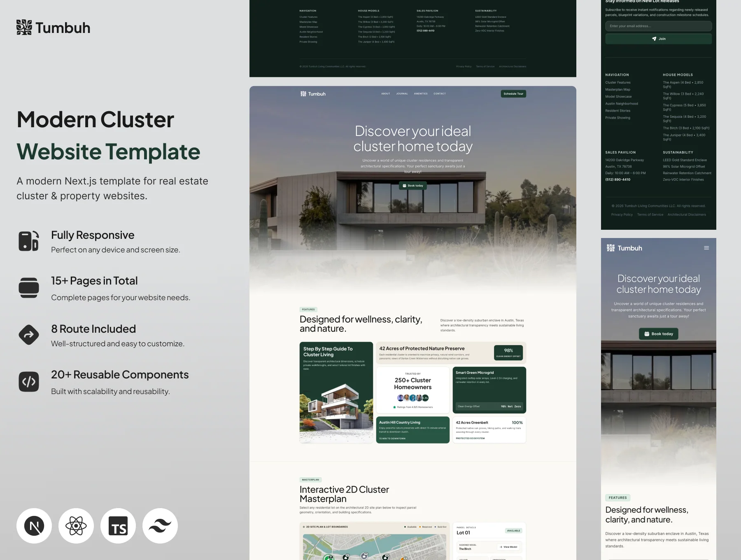Click the (512) 890-4410 phone number in the mobile footer

617,180
